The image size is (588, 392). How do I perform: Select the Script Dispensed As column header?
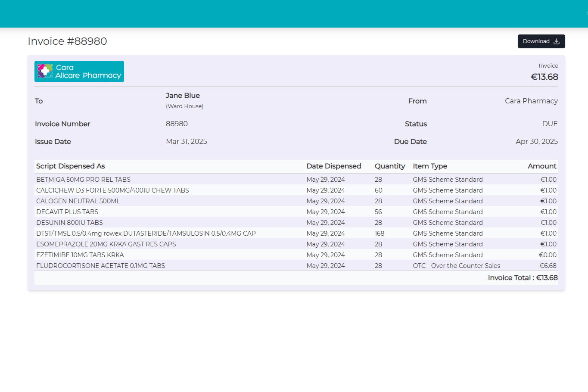(x=70, y=166)
